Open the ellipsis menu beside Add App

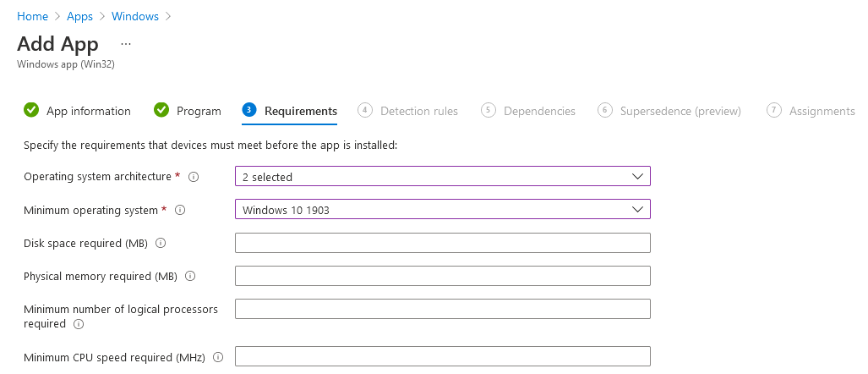coord(126,43)
